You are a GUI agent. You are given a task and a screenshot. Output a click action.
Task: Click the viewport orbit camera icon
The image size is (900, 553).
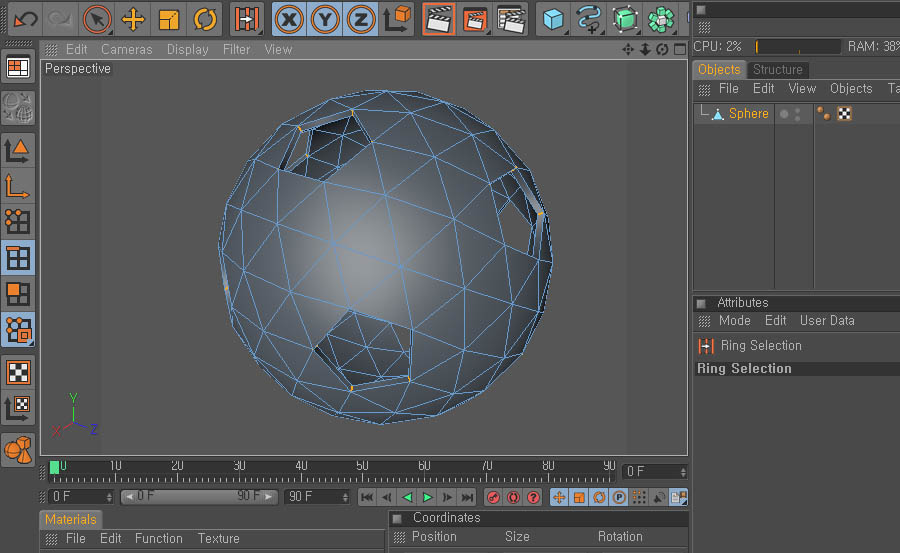[662, 49]
